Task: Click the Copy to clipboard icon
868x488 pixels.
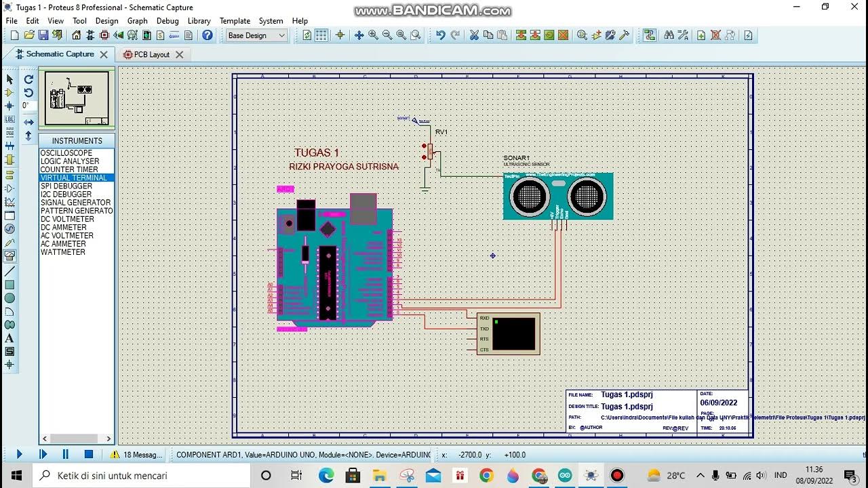Action: tap(488, 35)
